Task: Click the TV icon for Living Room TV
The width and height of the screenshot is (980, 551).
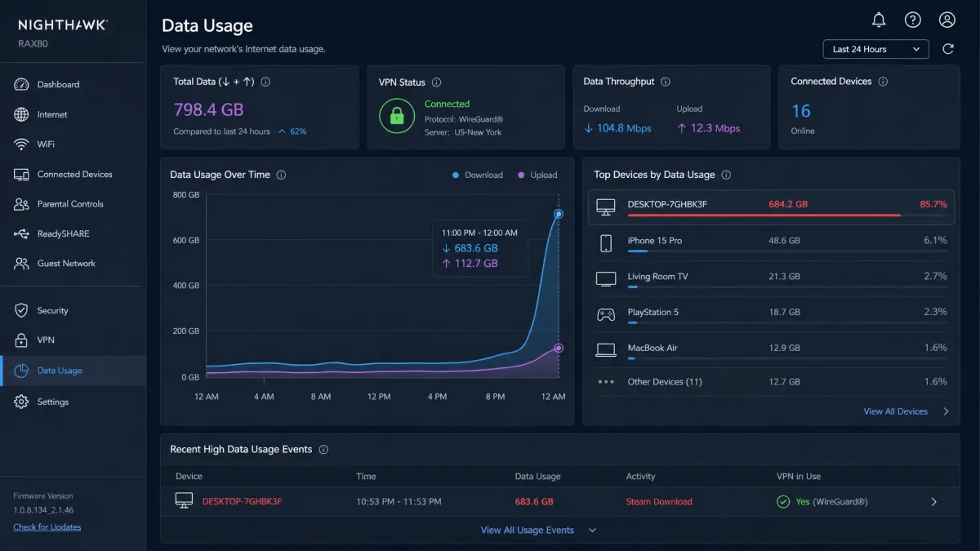Action: [x=606, y=278]
